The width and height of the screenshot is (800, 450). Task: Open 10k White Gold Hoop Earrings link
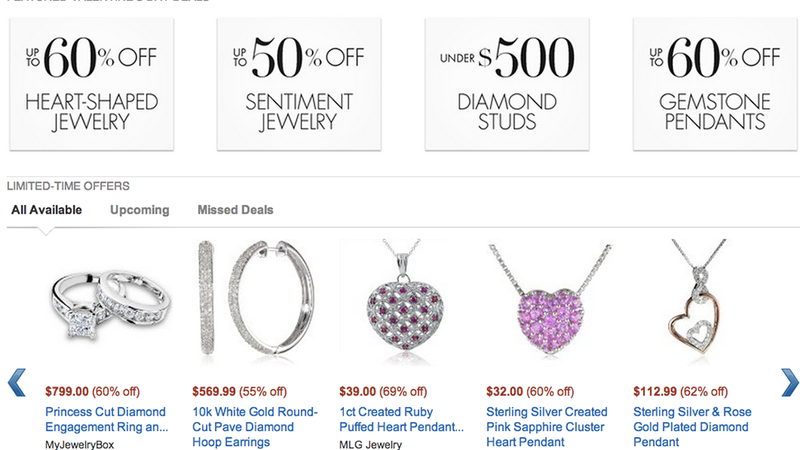pos(255,427)
